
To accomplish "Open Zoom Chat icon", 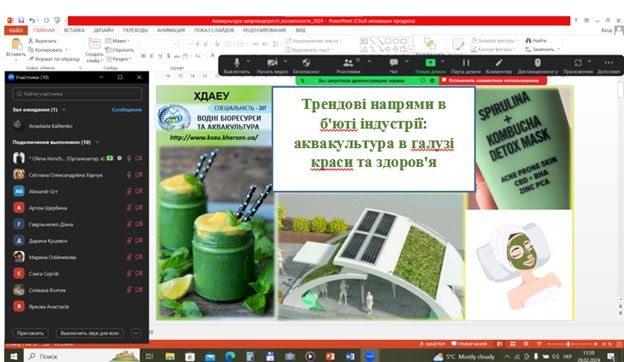I will coord(394,65).
